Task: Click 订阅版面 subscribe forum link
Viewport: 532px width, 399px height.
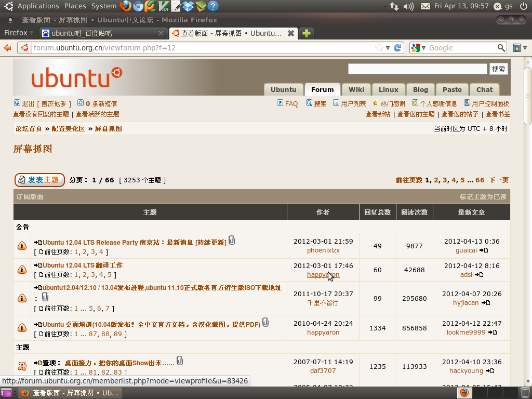Action: 30,197
